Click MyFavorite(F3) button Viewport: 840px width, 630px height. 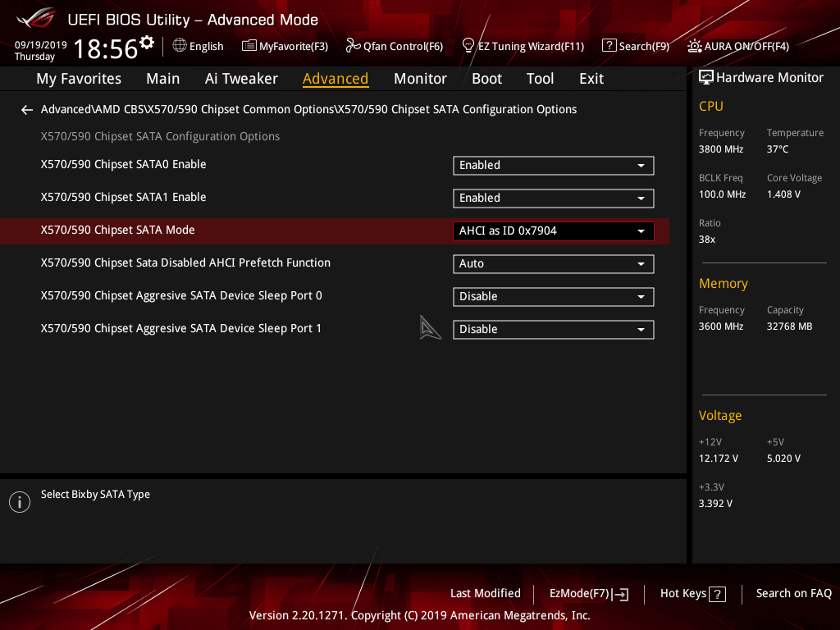click(285, 46)
